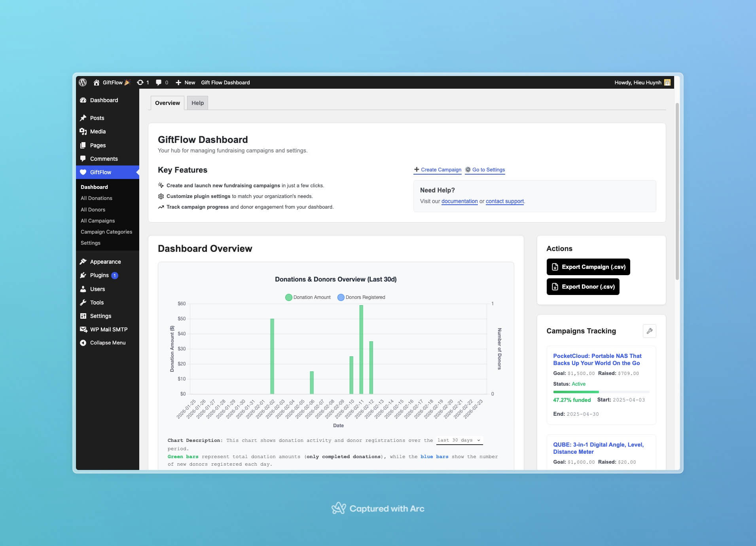Viewport: 756px width, 546px height.
Task: Click Export Campaign (.csv) button
Action: [588, 267]
